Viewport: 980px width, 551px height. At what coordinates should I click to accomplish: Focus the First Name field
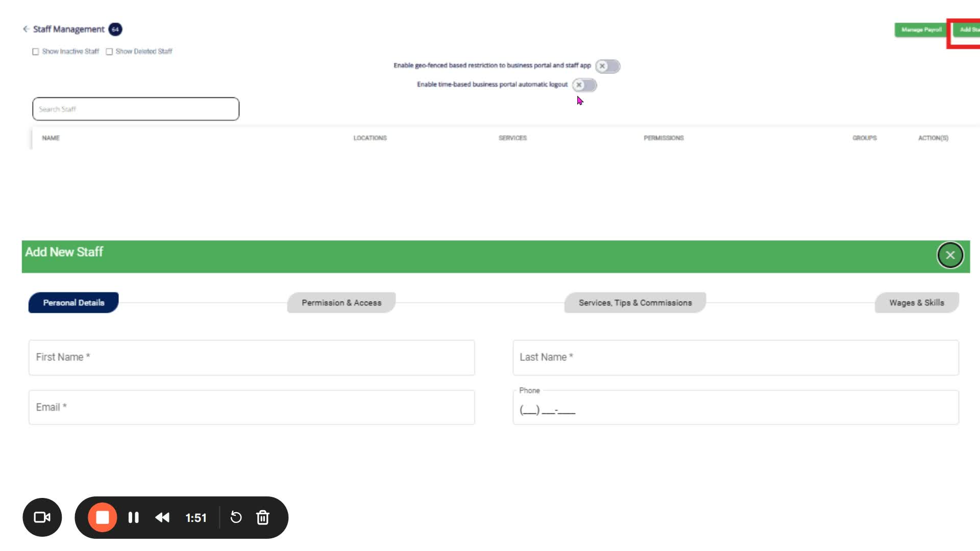point(252,358)
